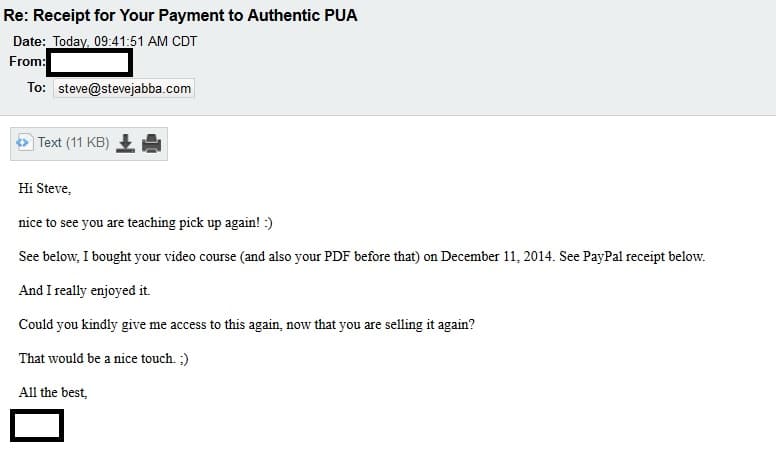This screenshot has height=450, width=776.
Task: Click the PayPal receipt below phrase
Action: tap(644, 256)
